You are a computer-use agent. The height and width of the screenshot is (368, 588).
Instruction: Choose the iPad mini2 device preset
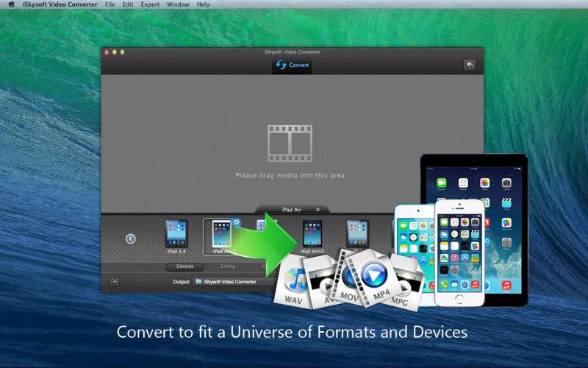(312, 236)
